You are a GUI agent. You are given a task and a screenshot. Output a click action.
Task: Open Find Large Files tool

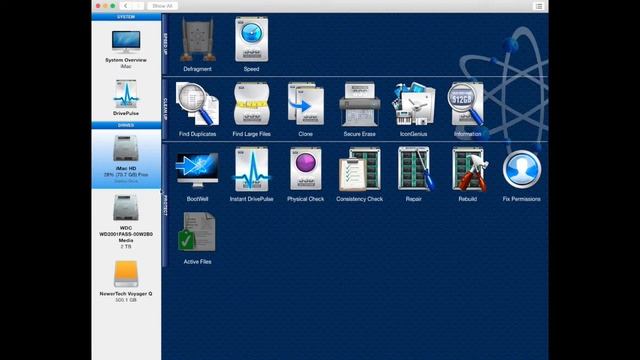(x=251, y=109)
